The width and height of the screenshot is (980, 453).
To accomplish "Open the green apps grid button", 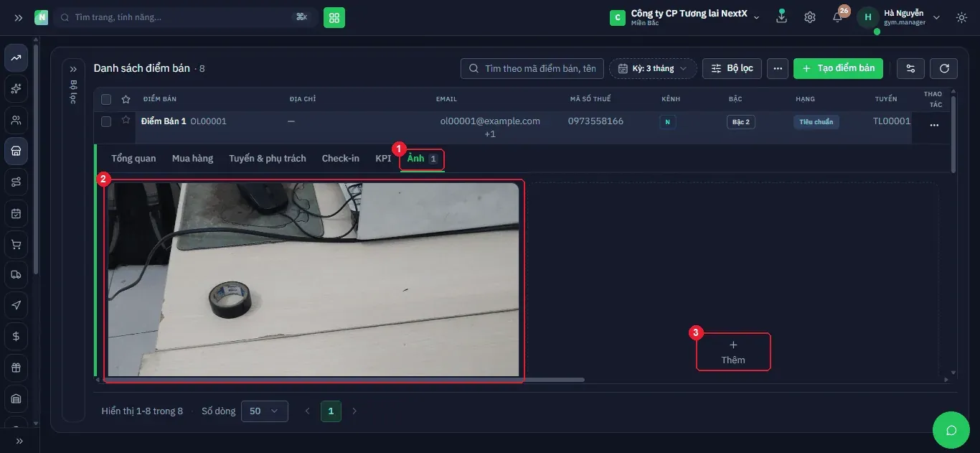I will tap(334, 17).
